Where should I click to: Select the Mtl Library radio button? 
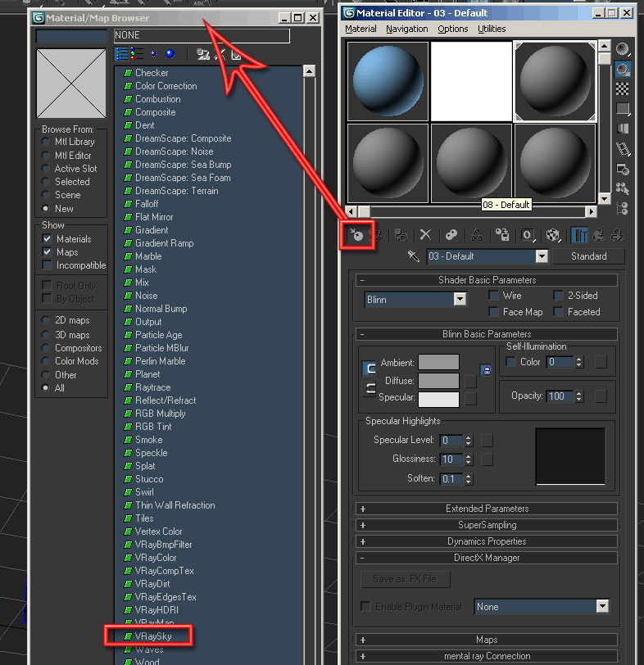point(45,142)
